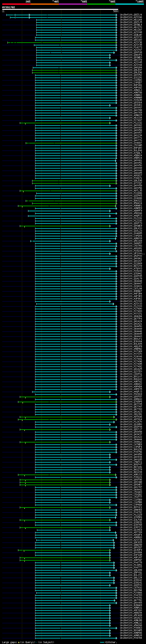Select hit UniRef100_A2SY34
This screenshot has width=146, height=644.
click(131, 540)
